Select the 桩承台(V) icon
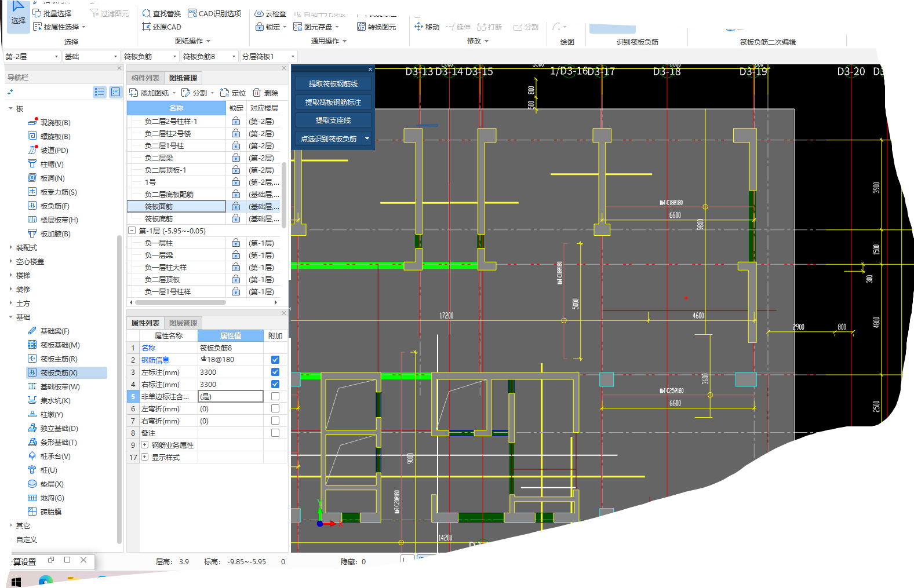 coord(32,456)
